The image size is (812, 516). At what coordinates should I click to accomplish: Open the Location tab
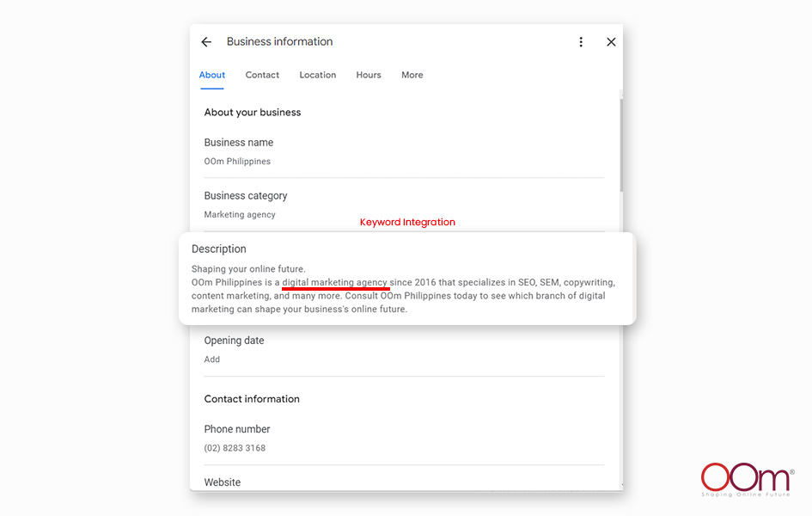317,75
